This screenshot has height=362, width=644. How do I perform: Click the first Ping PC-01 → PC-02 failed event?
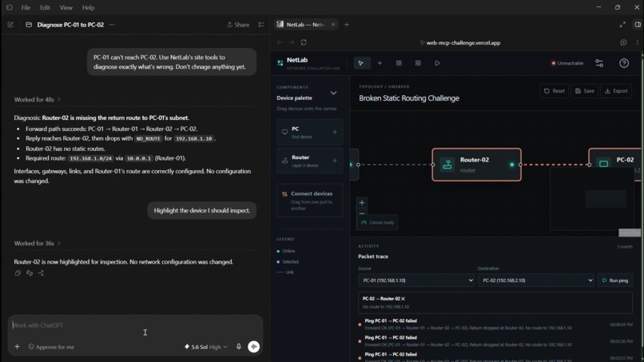(x=495, y=324)
